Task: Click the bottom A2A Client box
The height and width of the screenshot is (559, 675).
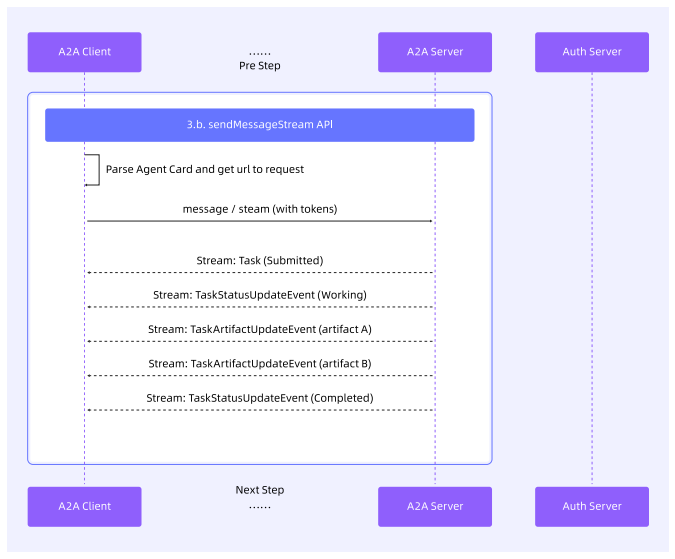Action: point(84,506)
